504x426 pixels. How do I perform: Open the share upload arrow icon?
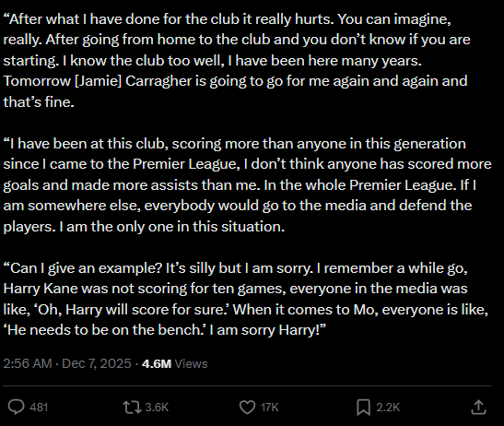coord(478,407)
